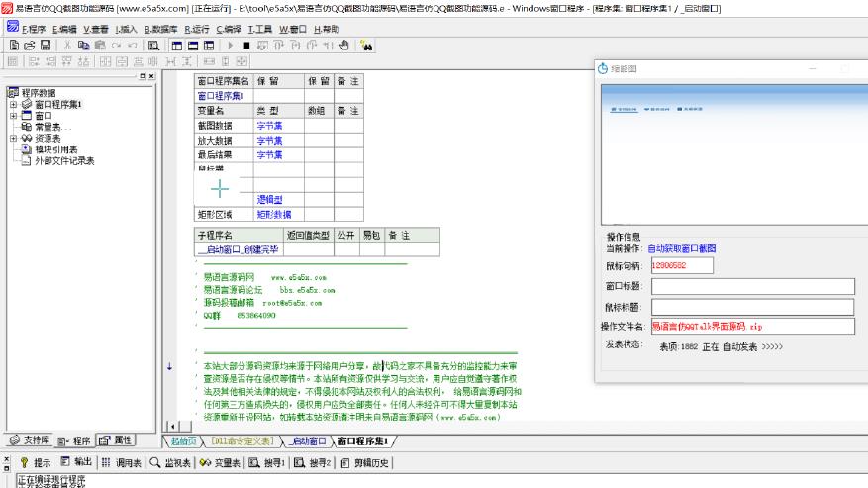Switch to the 支持库 panel tab
868x488 pixels.
30,440
